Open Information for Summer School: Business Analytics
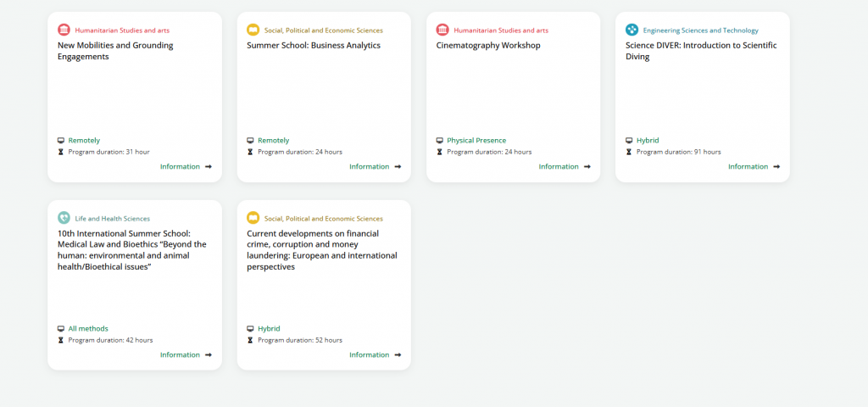Image resolution: width=868 pixels, height=407 pixels. (370, 167)
